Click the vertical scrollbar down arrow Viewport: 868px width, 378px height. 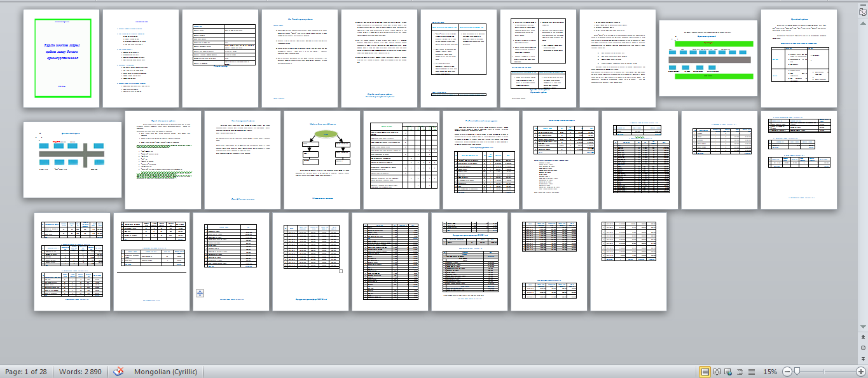[x=863, y=327]
